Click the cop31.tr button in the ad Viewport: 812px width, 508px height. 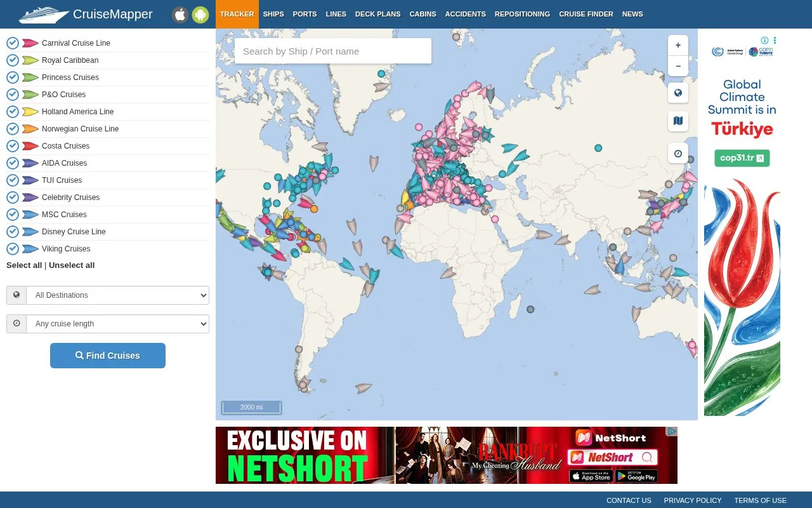click(x=742, y=157)
